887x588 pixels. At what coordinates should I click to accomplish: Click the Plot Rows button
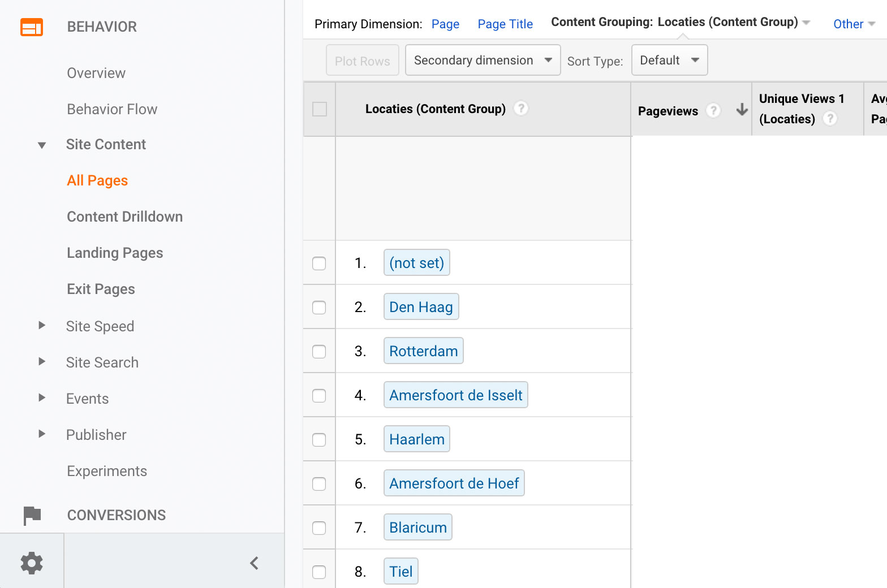click(363, 60)
